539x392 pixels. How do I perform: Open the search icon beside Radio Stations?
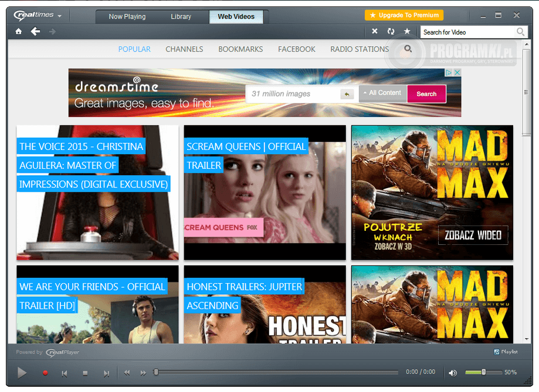(408, 49)
